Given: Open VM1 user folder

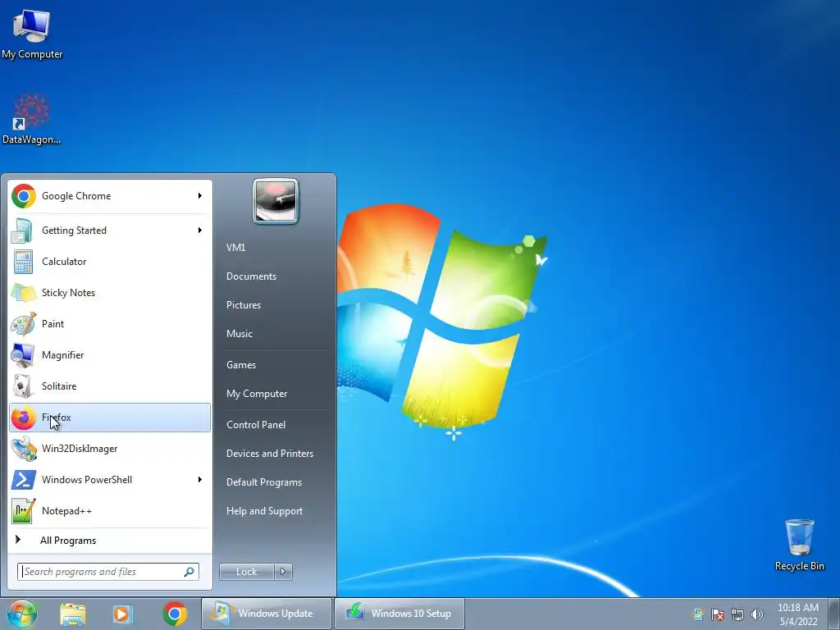Looking at the screenshot, I should [235, 248].
